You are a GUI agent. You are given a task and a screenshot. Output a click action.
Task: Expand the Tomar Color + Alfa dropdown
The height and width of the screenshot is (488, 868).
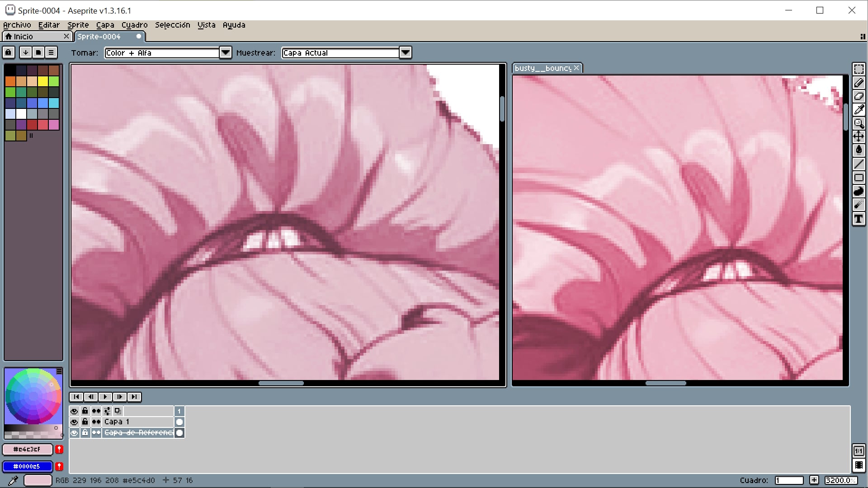click(x=225, y=52)
